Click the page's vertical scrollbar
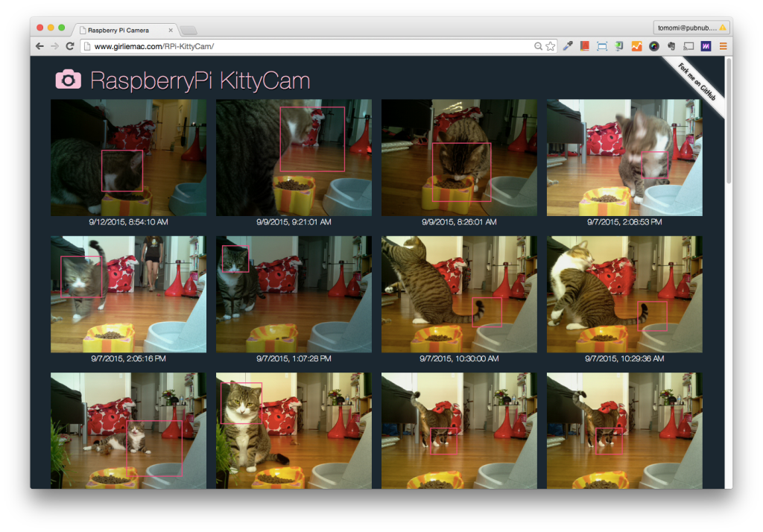The image size is (763, 532). point(728,119)
